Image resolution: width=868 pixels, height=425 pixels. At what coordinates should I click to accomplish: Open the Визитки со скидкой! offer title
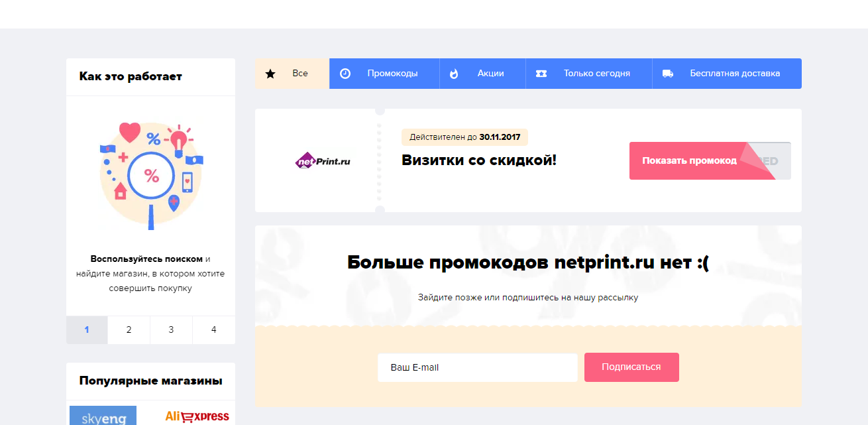coord(479,160)
